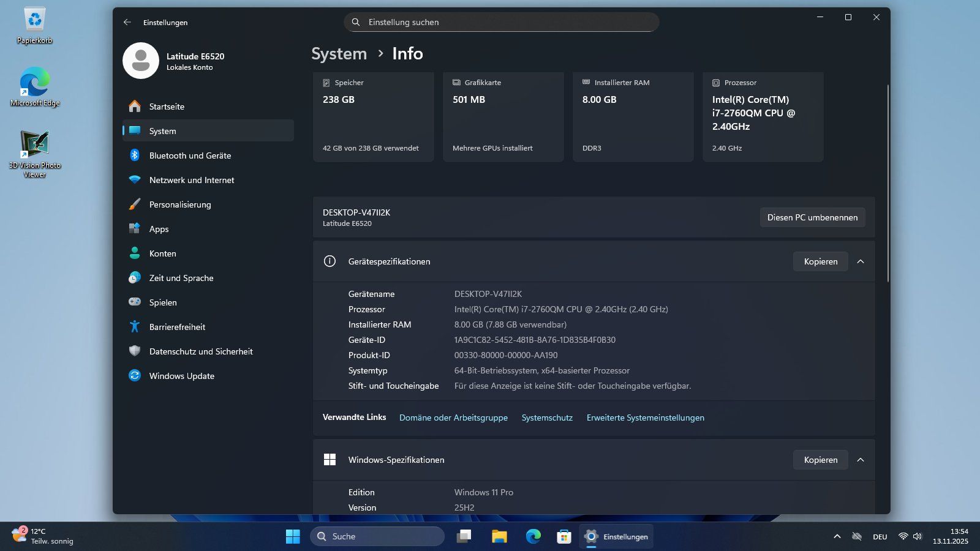Image resolution: width=980 pixels, height=551 pixels.
Task: Click the System monitor icon in sidebar
Action: (x=135, y=130)
